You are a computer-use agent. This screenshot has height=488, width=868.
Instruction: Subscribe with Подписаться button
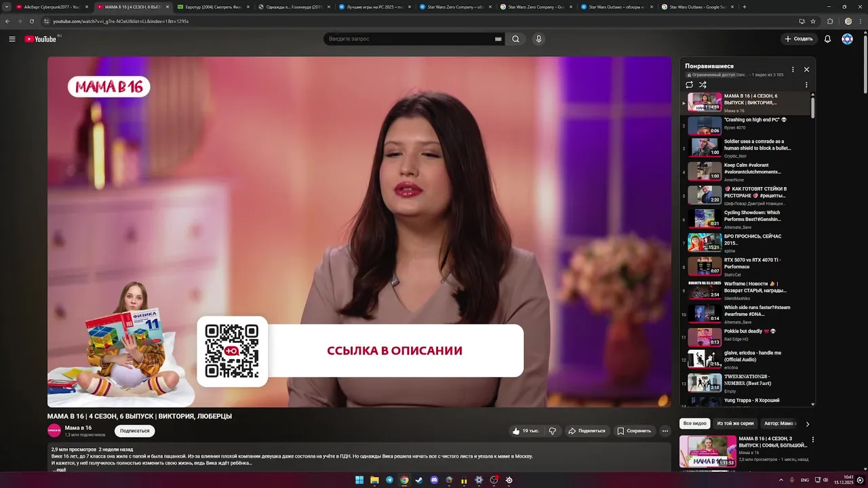(135, 431)
